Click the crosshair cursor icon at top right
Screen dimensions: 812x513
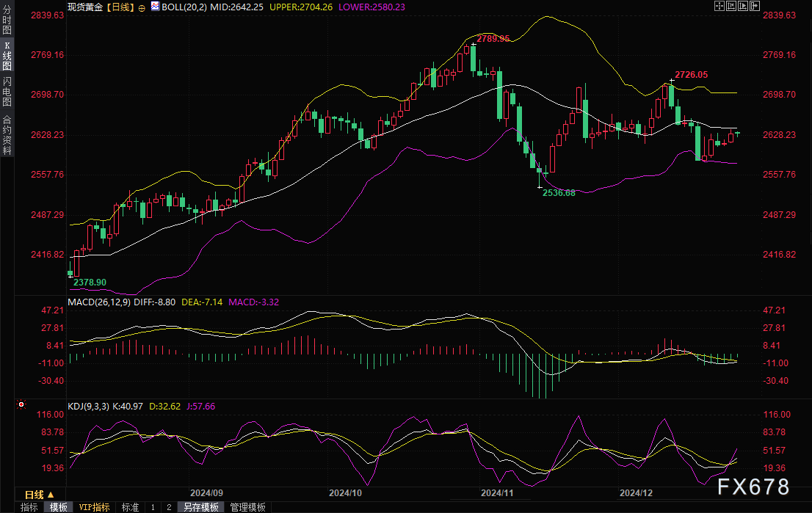click(x=719, y=6)
